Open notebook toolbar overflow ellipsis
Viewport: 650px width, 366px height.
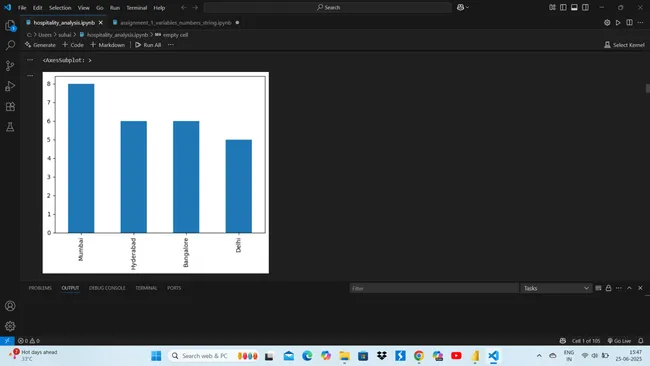pos(171,45)
